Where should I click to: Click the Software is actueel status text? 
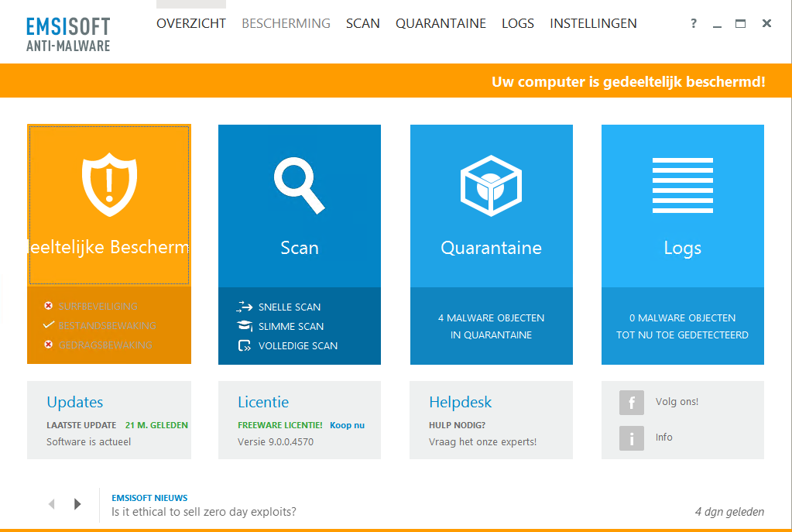point(88,441)
